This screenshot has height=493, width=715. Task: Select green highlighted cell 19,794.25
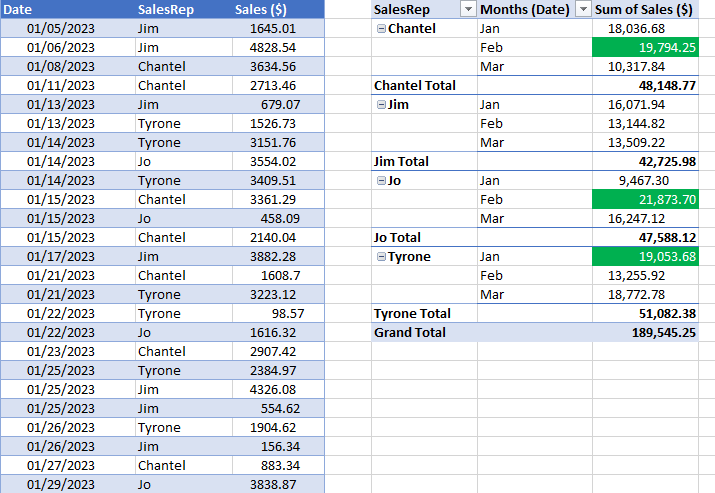point(645,47)
